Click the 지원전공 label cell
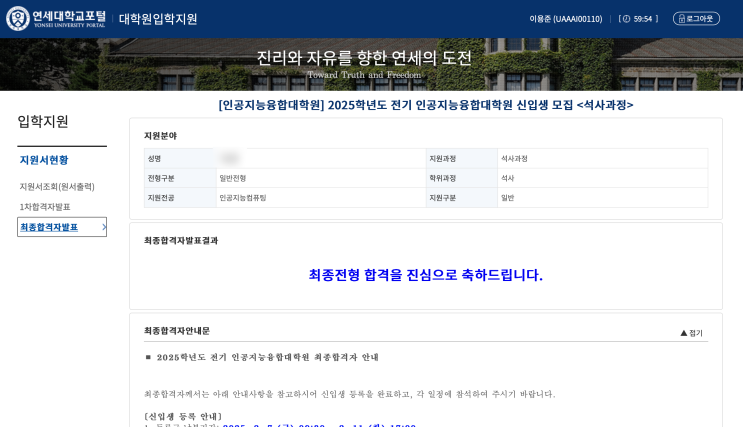Image resolution: width=743 pixels, height=427 pixels. coord(180,198)
